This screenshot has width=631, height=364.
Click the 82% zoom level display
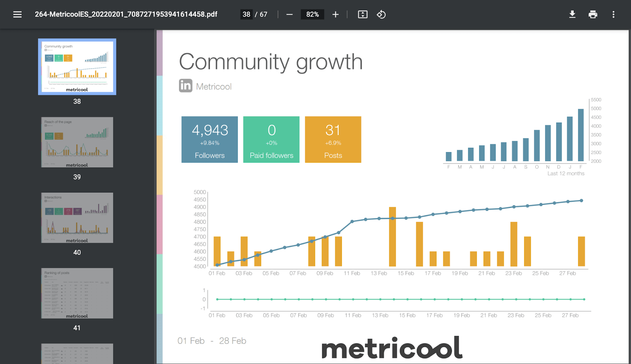pyautogui.click(x=312, y=14)
